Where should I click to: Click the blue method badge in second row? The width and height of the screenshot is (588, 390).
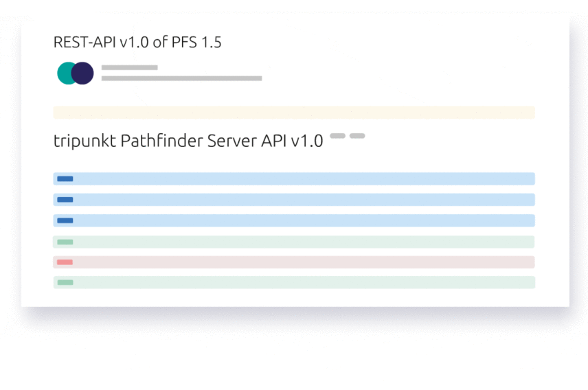click(65, 200)
